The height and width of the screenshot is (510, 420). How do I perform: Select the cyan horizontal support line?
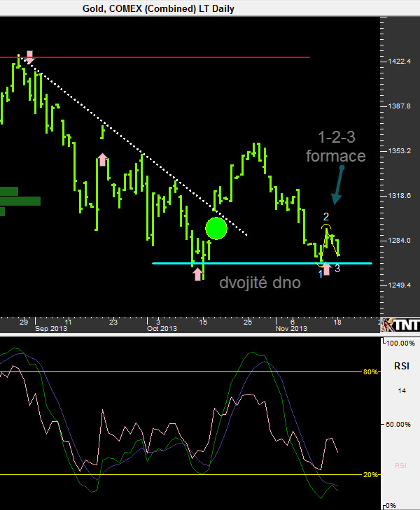point(262,263)
